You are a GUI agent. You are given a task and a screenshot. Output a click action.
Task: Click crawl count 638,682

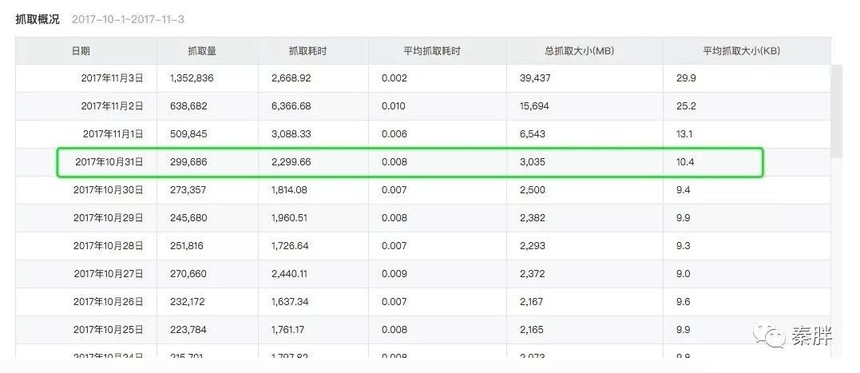[x=189, y=106]
